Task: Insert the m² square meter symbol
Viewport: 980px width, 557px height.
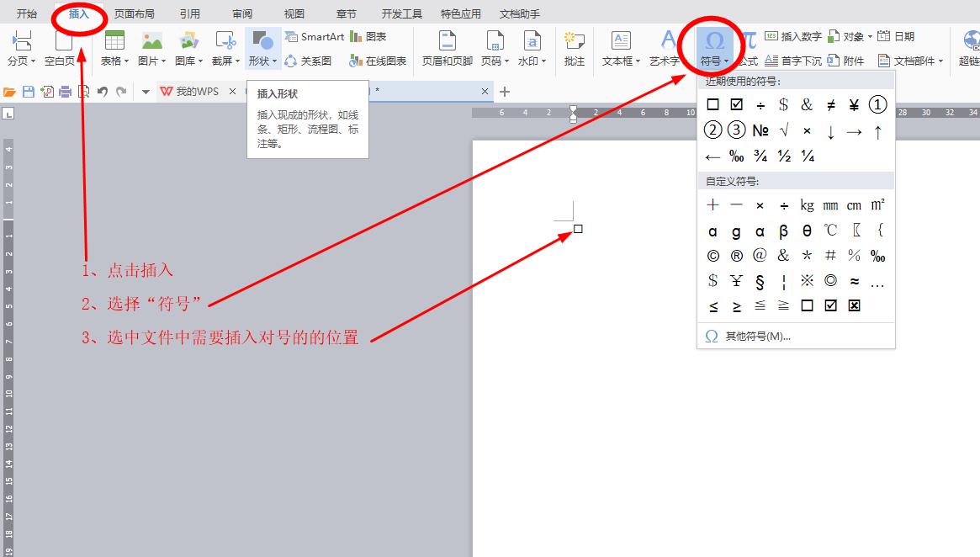Action: tap(877, 204)
